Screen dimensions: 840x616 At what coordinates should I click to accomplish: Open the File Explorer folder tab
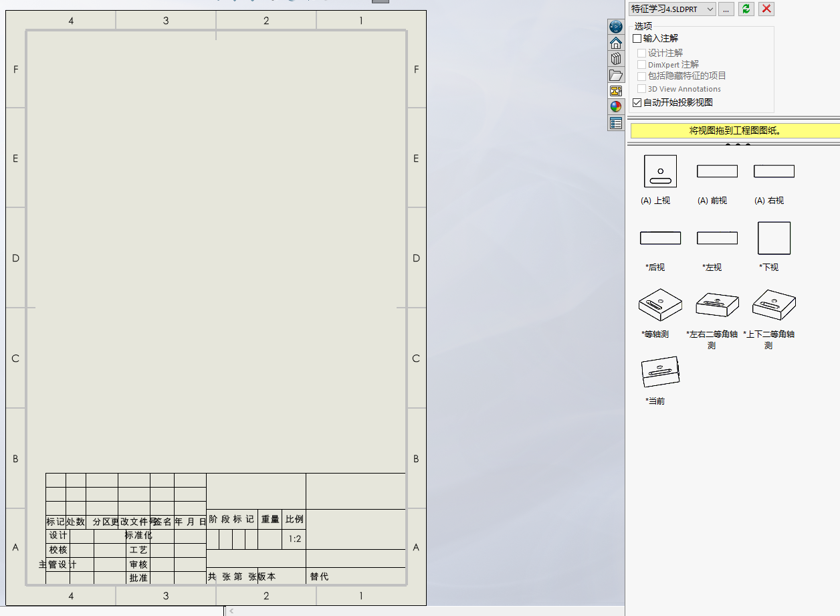[x=616, y=75]
